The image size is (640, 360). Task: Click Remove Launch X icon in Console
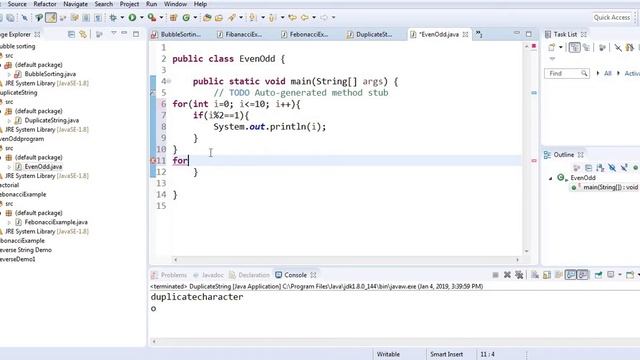507,275
